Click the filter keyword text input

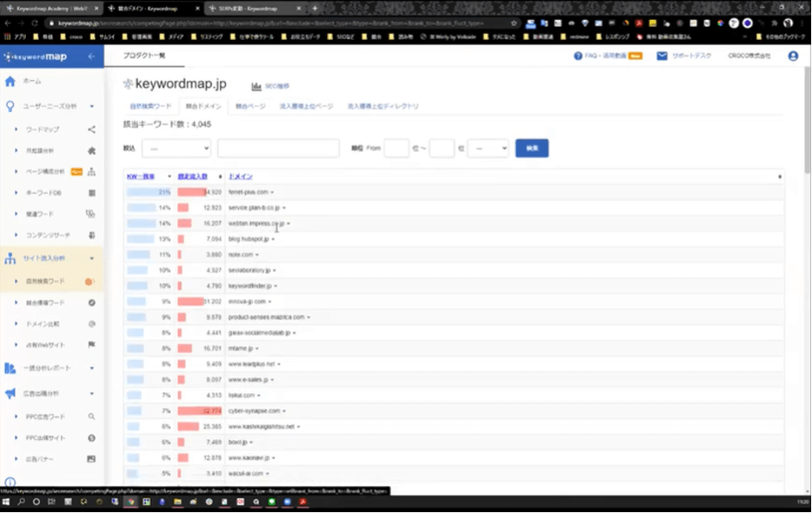tap(278, 148)
